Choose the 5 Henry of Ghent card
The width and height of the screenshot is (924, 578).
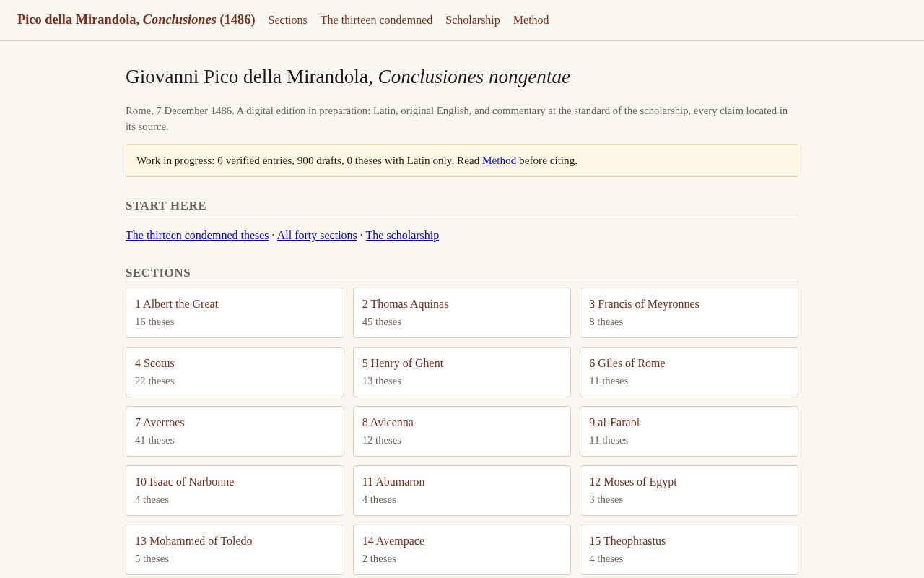pyautogui.click(x=462, y=372)
